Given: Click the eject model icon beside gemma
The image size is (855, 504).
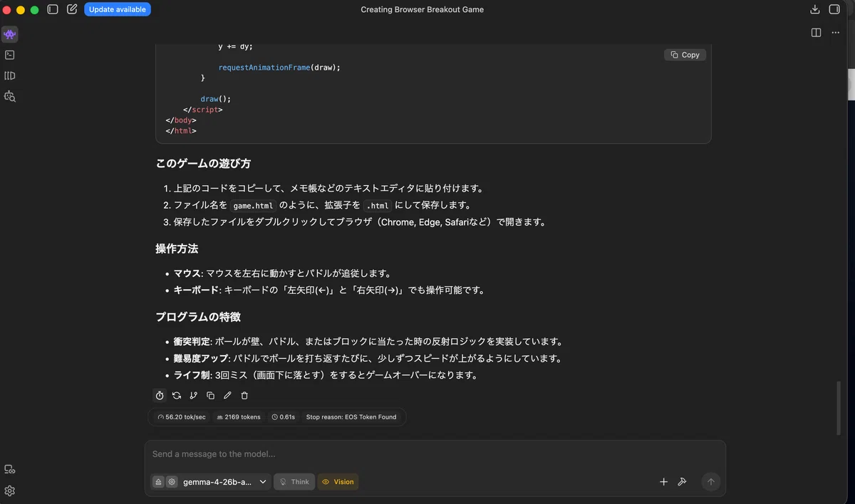Looking at the screenshot, I should click(158, 482).
